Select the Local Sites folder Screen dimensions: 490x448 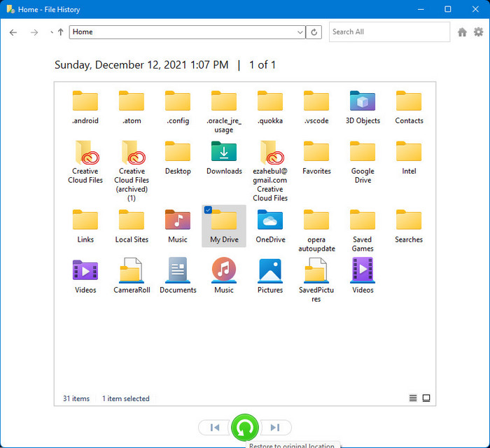click(x=132, y=227)
